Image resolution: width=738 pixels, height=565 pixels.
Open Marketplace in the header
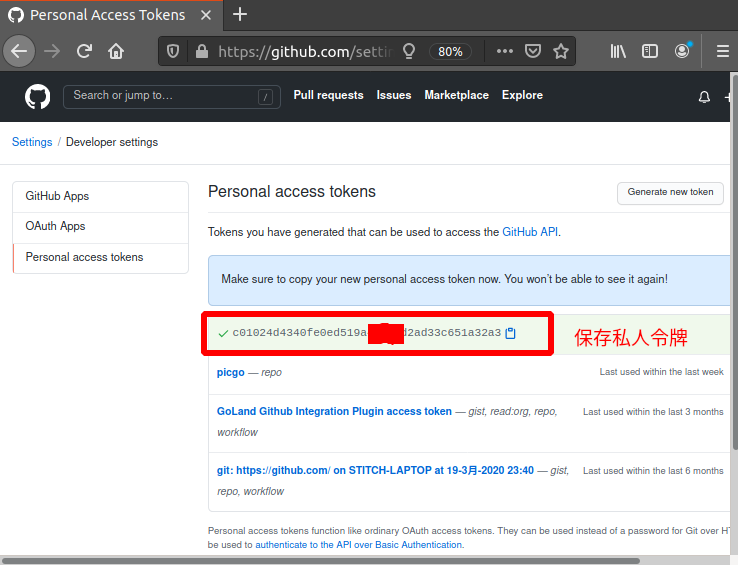(x=457, y=95)
